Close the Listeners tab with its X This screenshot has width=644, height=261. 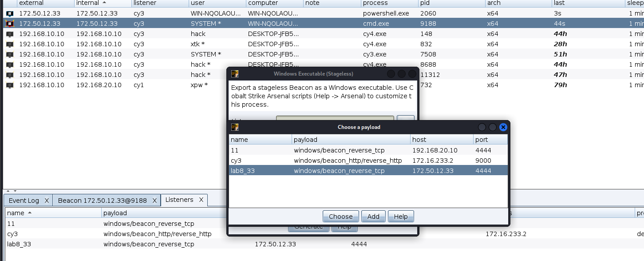[201, 200]
